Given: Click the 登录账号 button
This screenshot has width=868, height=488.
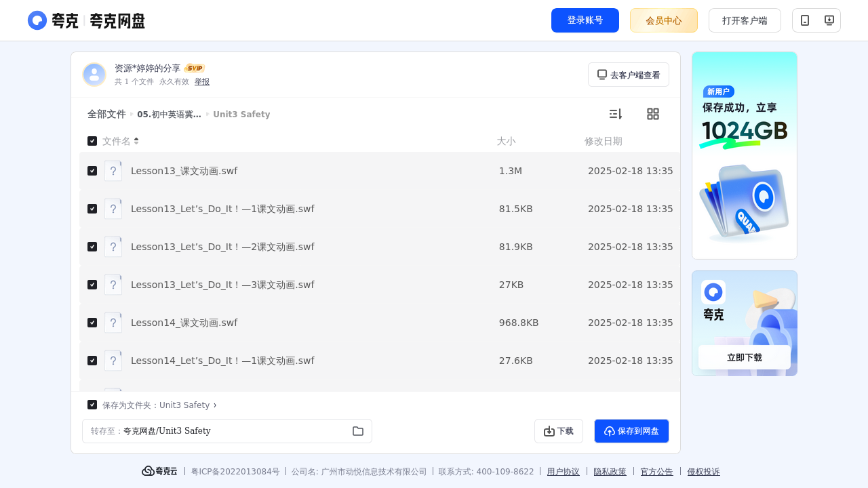Looking at the screenshot, I should pyautogui.click(x=585, y=20).
